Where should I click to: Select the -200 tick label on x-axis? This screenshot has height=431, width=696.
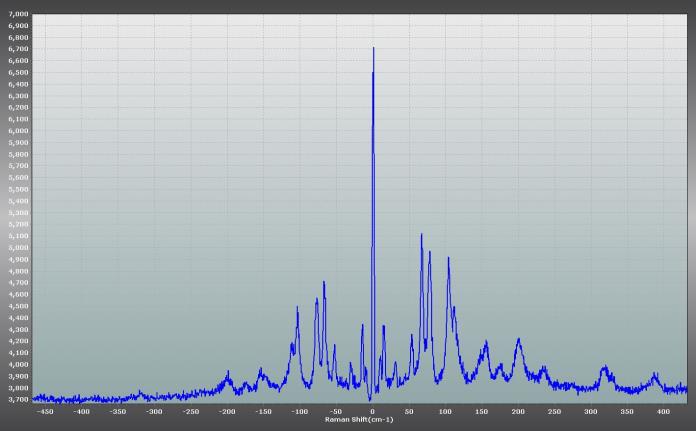point(227,411)
